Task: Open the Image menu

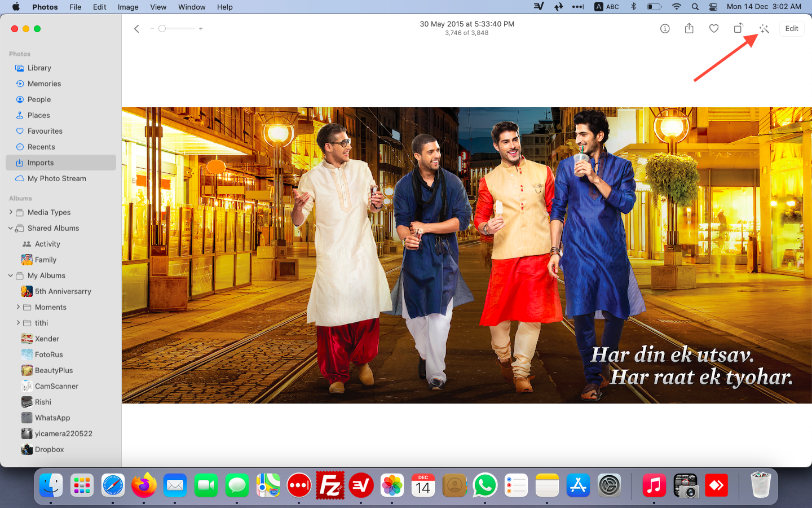Action: [128, 7]
